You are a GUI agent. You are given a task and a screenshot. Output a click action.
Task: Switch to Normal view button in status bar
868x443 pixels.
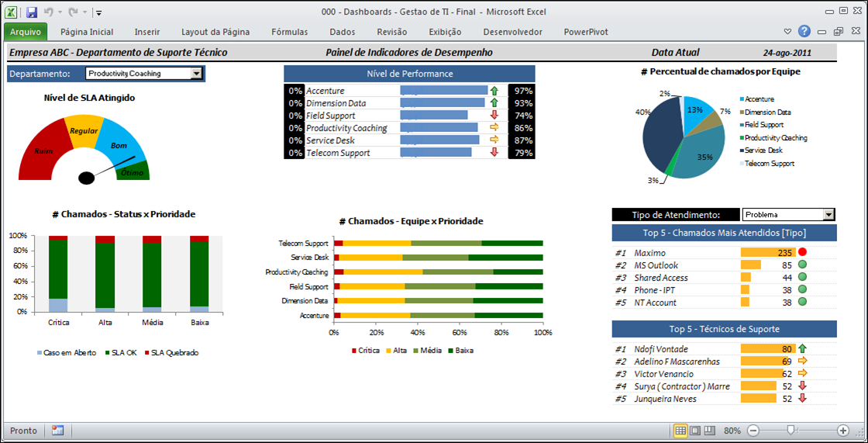[x=681, y=431]
